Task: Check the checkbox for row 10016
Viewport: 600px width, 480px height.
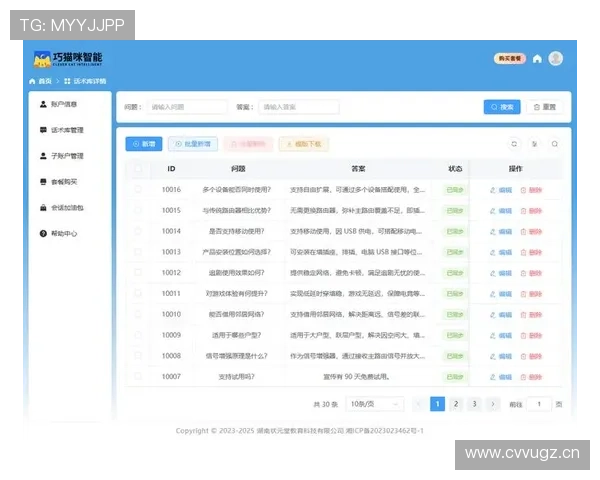Action: tap(138, 189)
